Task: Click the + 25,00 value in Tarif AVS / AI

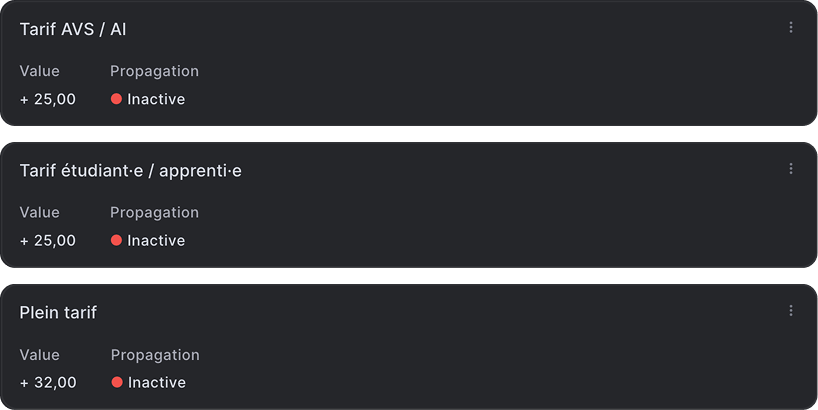Action: 48,99
